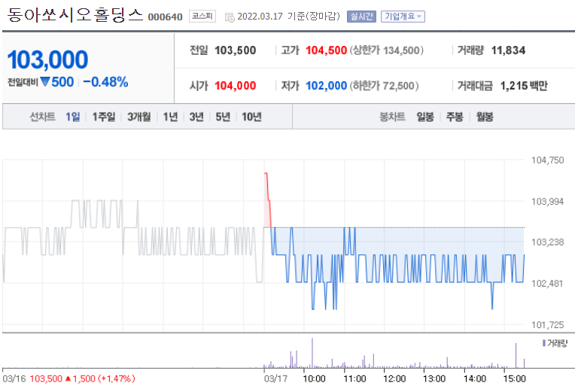Click the calendar clock icon beside date
This screenshot has height=392, width=575.
coord(230,17)
